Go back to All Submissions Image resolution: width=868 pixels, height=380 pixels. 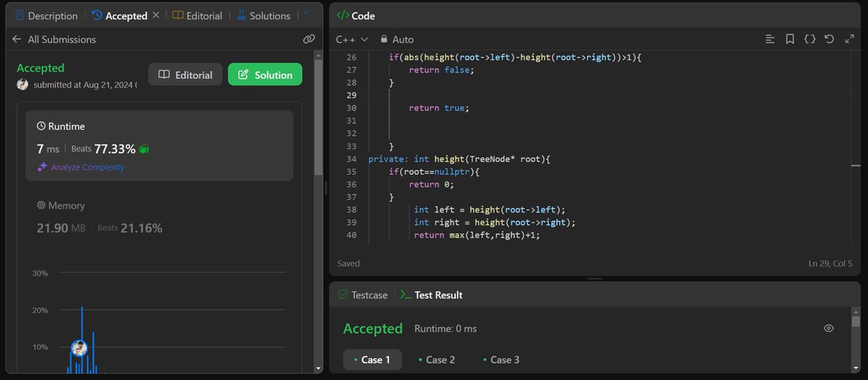(x=54, y=40)
